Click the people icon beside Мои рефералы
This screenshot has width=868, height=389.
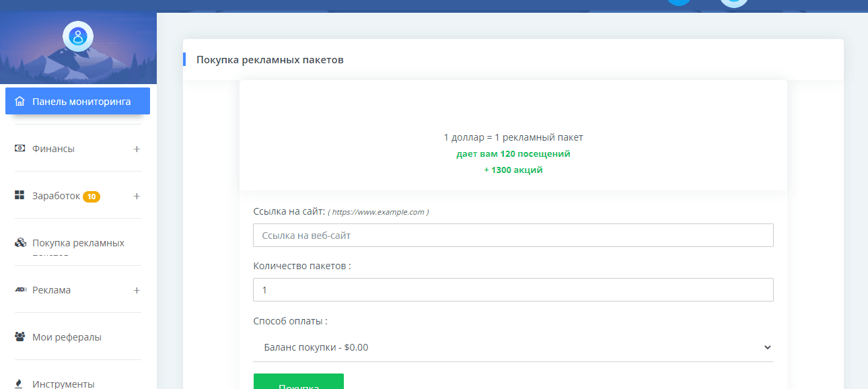click(20, 337)
